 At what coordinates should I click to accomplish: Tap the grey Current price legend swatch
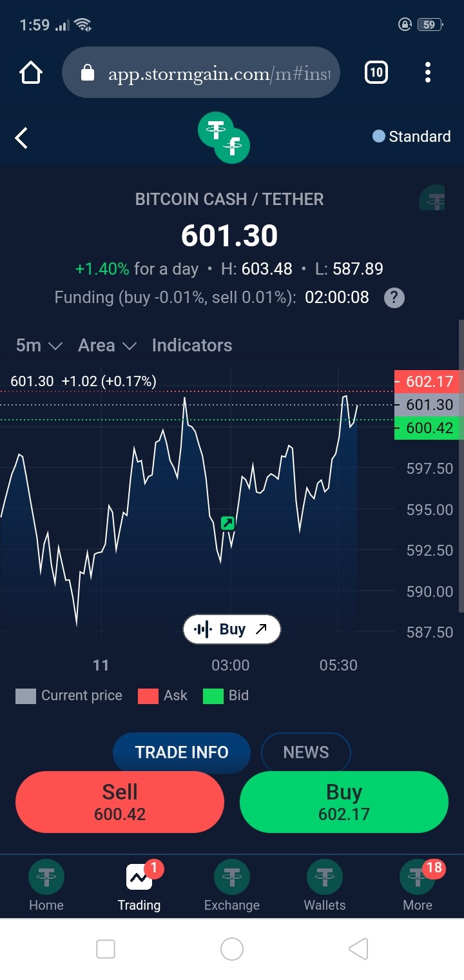click(x=26, y=696)
